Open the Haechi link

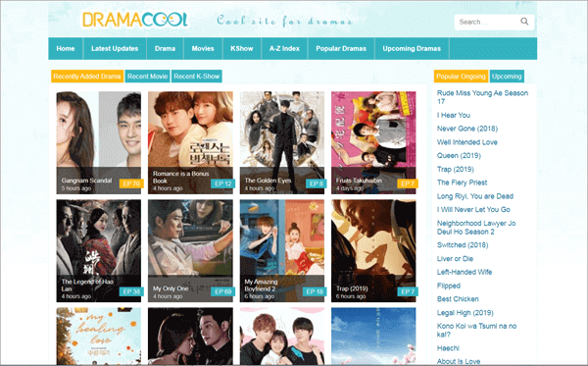(x=448, y=348)
